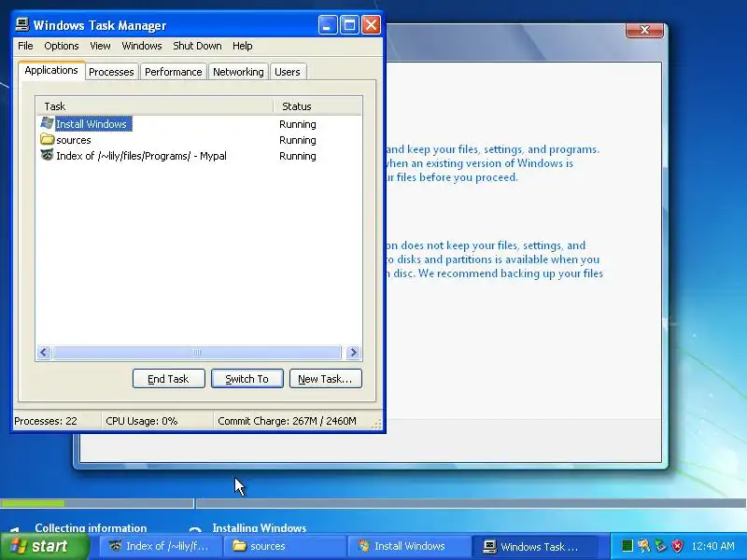747x560 pixels.
Task: Click the Windows Task Manager taskbar button
Action: tap(534, 546)
